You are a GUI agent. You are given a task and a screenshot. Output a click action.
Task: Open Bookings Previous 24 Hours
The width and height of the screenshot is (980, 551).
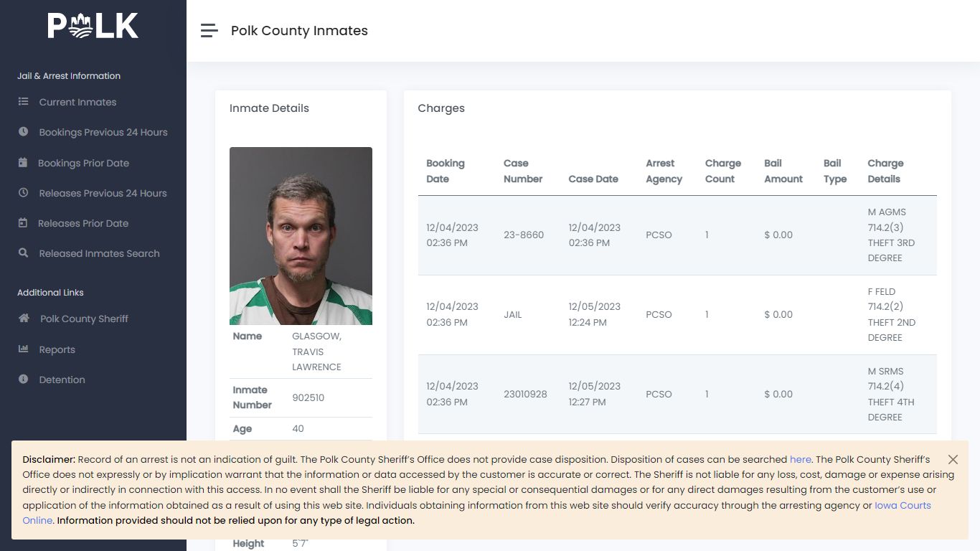click(103, 132)
